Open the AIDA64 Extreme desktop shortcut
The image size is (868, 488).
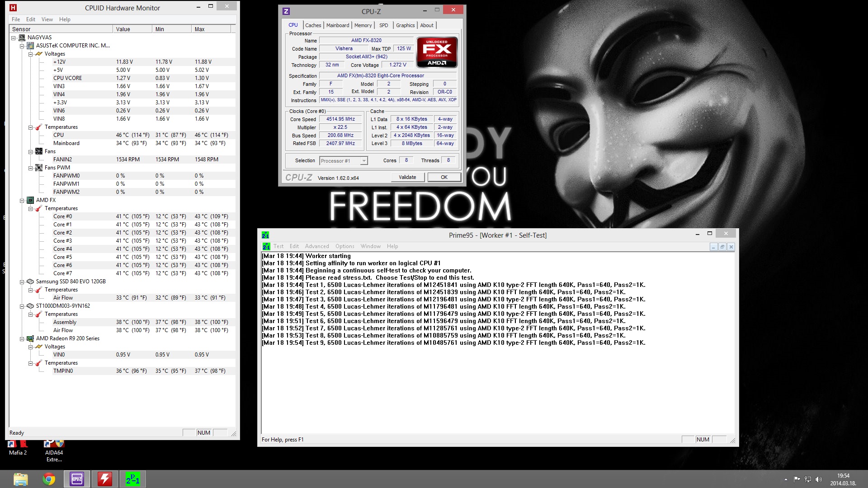click(54, 450)
